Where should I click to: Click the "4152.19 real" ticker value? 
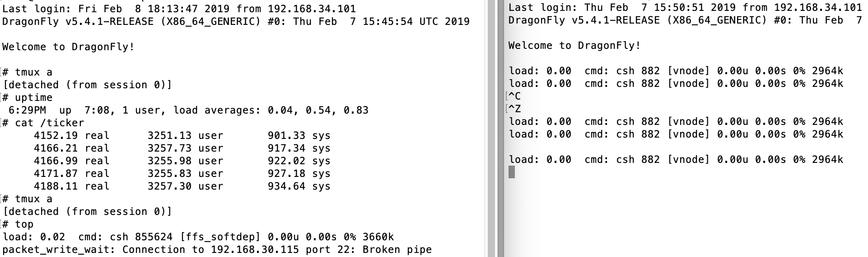(x=71, y=136)
